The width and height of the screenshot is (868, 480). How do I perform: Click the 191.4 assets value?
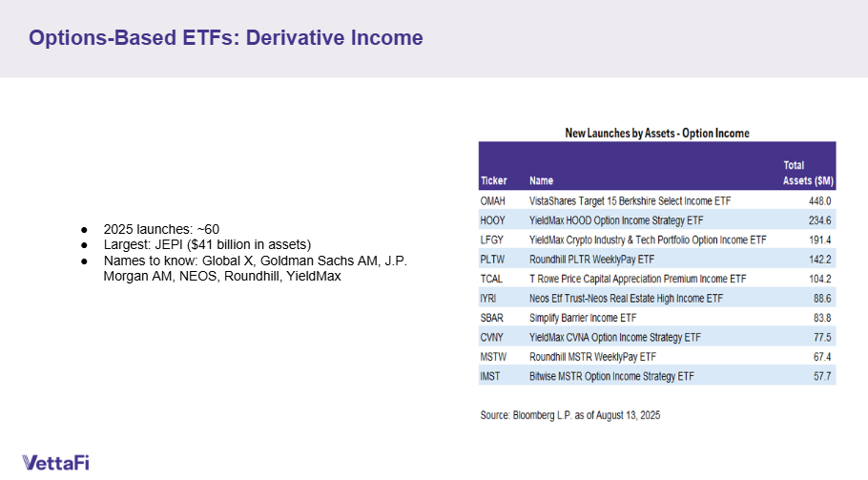click(820, 240)
